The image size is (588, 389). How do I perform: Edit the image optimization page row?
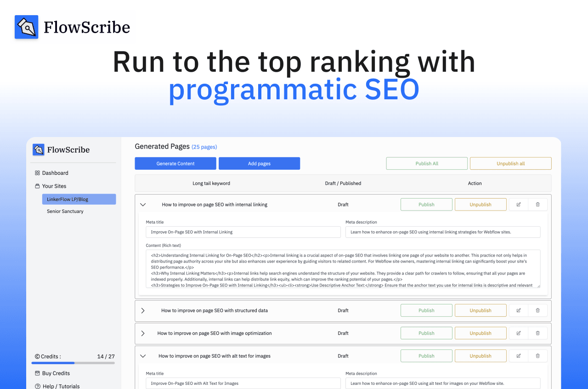click(519, 333)
